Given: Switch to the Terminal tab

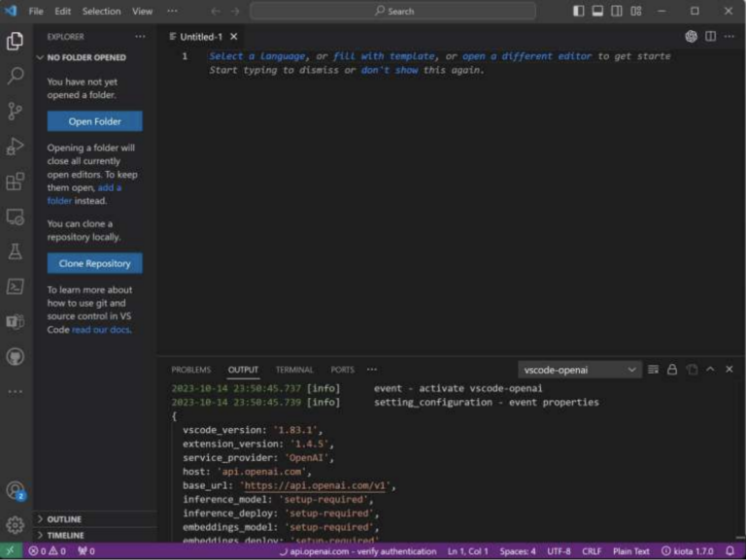Looking at the screenshot, I should pyautogui.click(x=294, y=370).
